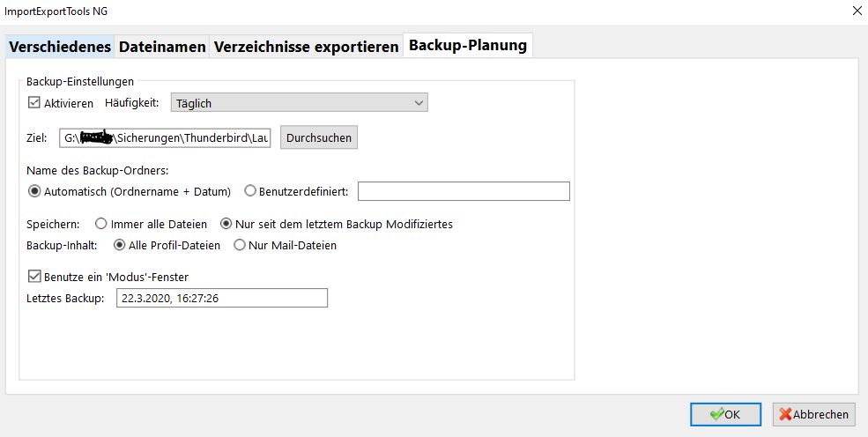Close the ImportExportTools NG window

click(x=853, y=11)
